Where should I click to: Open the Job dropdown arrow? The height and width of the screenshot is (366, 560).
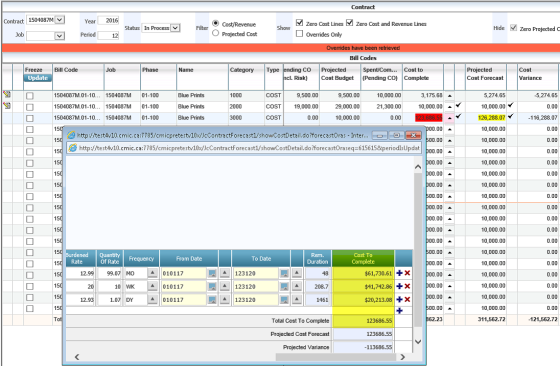59,36
